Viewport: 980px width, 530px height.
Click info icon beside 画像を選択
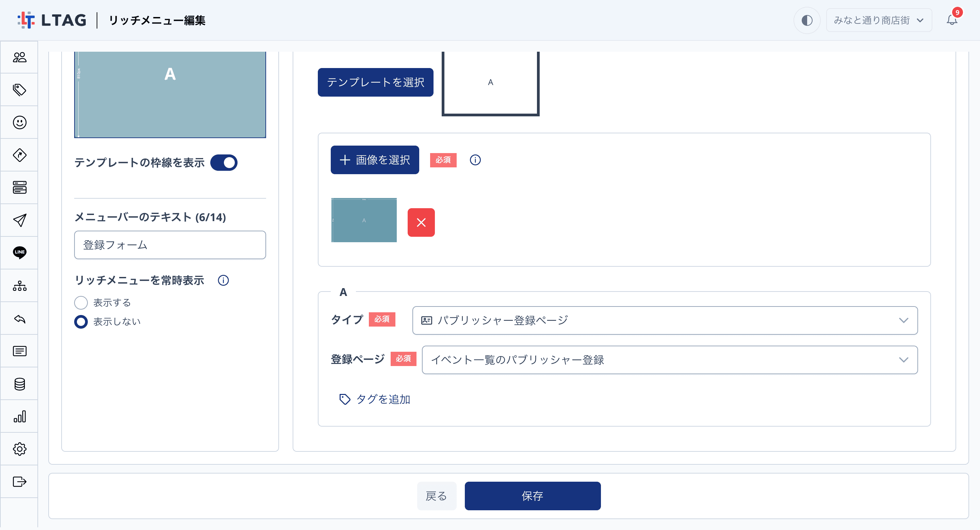click(475, 160)
